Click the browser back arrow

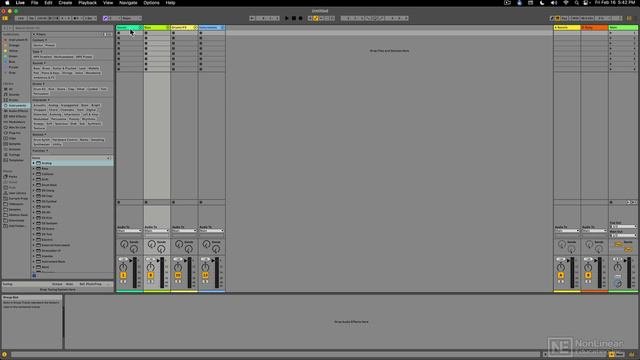[x=5, y=28]
